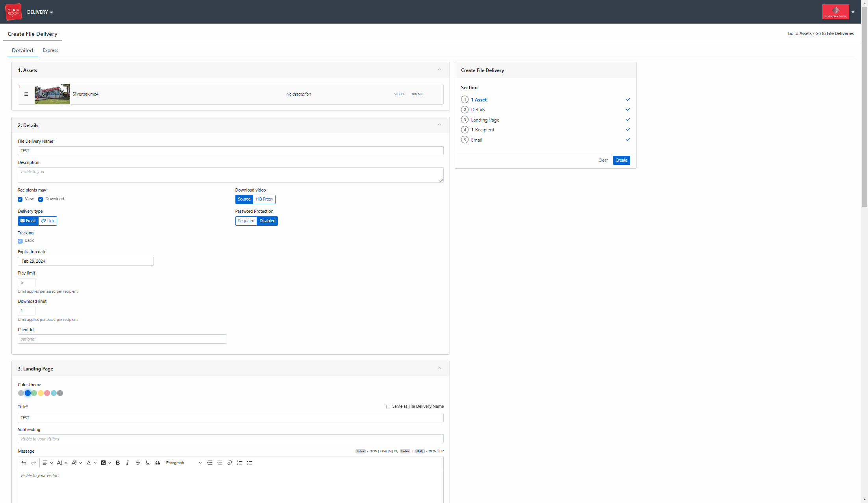
Task: Select HQ Proxy download video option
Action: click(264, 199)
